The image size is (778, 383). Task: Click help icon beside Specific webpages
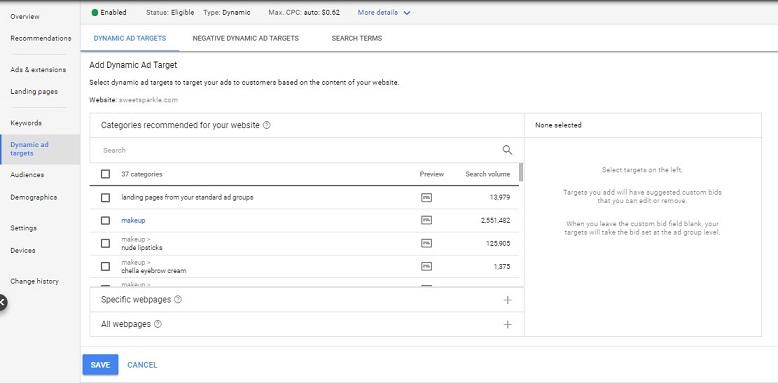[178, 300]
